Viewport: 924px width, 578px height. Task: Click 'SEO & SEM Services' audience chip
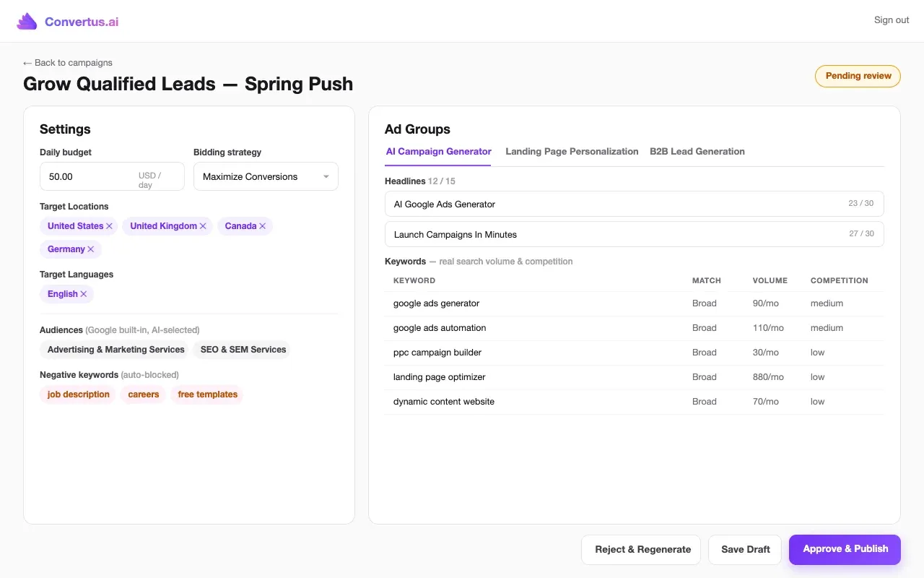[243, 350]
